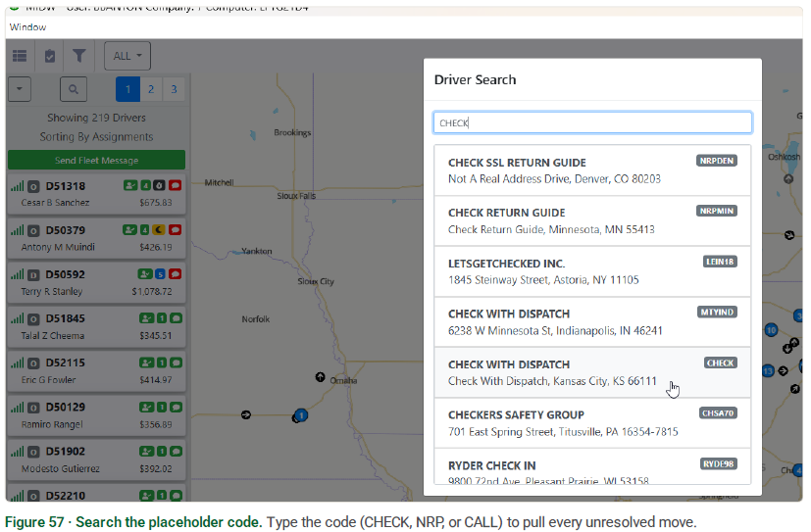Screen dimensions: 811x532
Task: Click green driver icon for D50592
Action: [x=145, y=273]
